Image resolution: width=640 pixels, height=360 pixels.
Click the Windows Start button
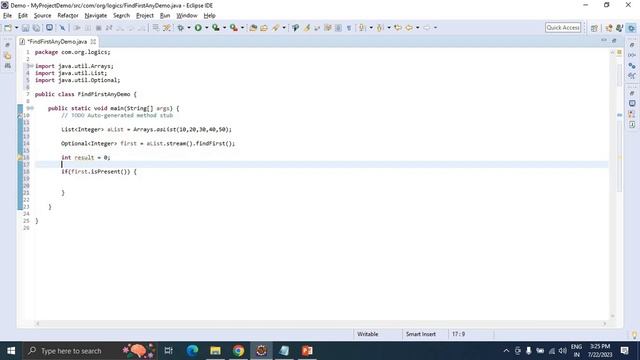pyautogui.click(x=11, y=351)
